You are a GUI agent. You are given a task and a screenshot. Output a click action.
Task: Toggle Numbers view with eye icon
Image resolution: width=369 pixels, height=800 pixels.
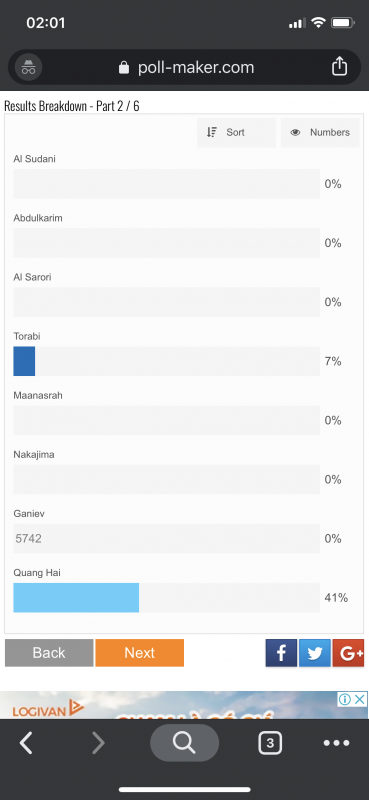(x=320, y=133)
